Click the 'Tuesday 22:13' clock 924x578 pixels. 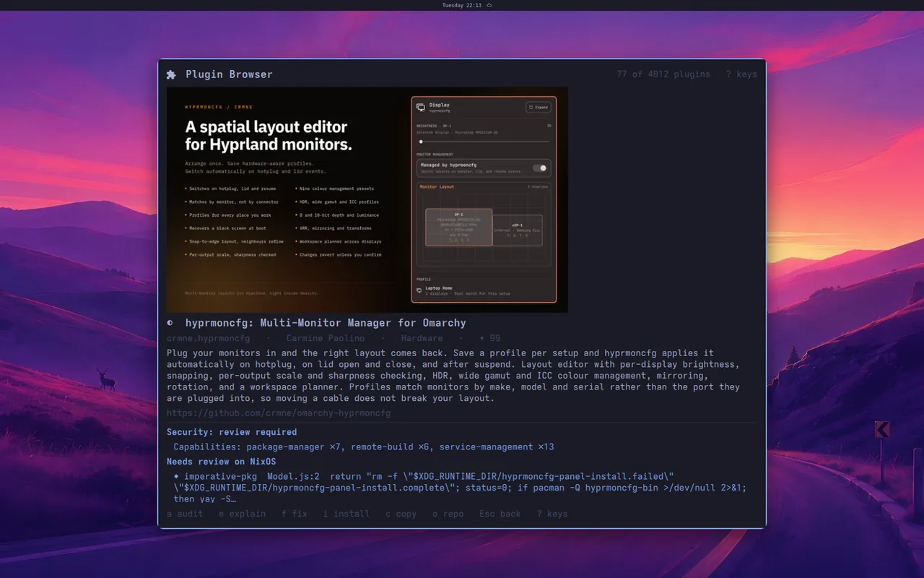(x=462, y=5)
